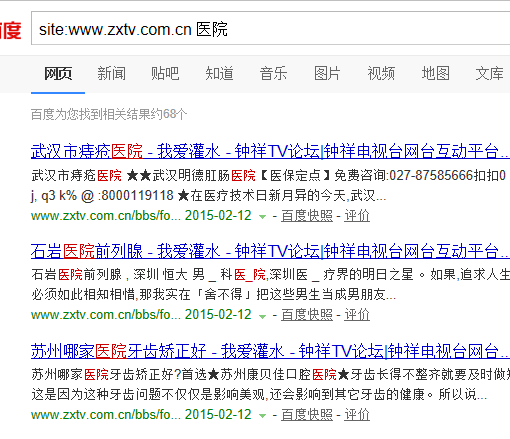Click green URL of 武汉市痔疮医院 result

point(106,216)
